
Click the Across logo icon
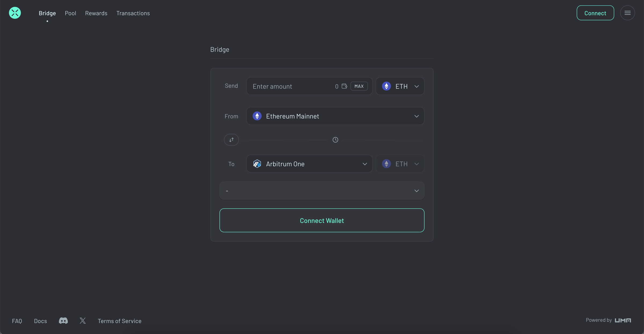click(x=15, y=13)
